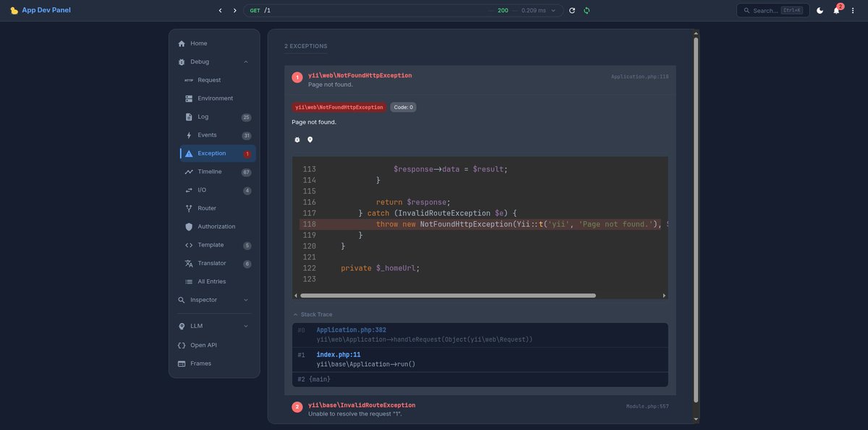Viewport: 868px width, 430px height.
Task: Click the reload entry icon
Action: pyautogui.click(x=572, y=10)
